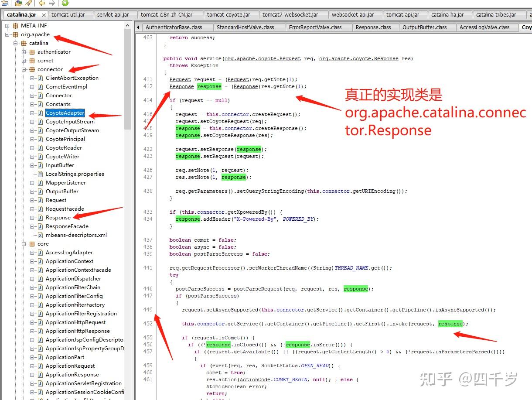
Task: Click the tree panel scroll-up arrow
Action: pos(128,25)
